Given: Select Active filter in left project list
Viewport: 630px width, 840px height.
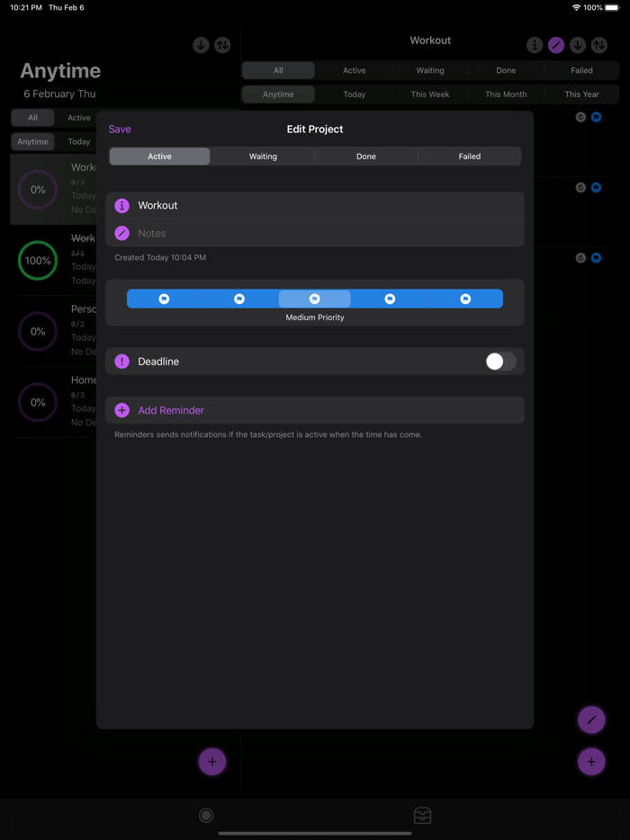Looking at the screenshot, I should coord(79,118).
